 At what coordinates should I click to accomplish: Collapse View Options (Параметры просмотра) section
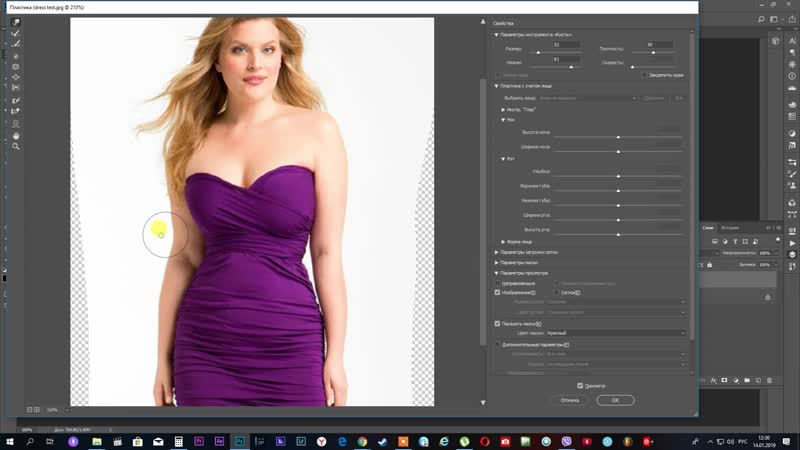pos(496,273)
